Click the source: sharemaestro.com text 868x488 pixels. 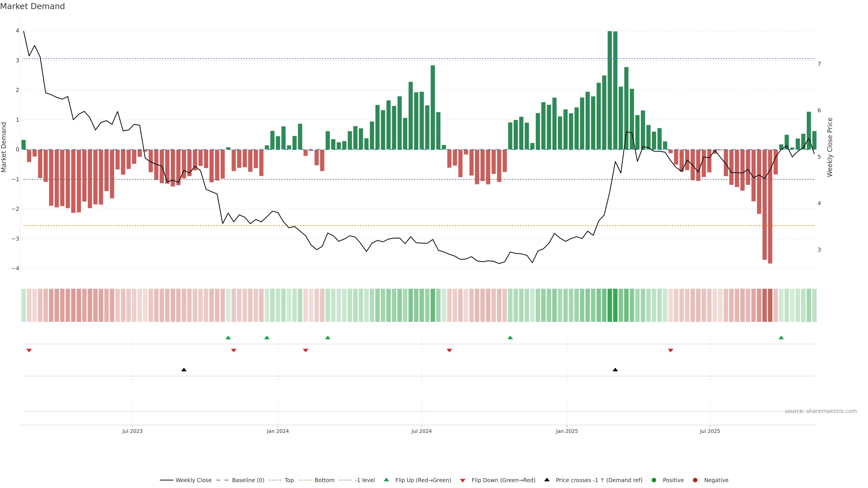click(x=821, y=411)
